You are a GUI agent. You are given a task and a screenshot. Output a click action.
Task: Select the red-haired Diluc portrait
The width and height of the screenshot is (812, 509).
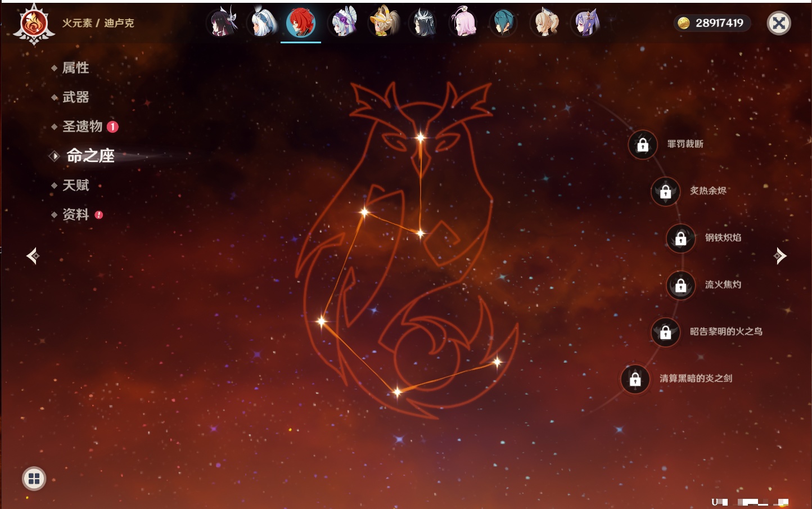[x=301, y=22]
